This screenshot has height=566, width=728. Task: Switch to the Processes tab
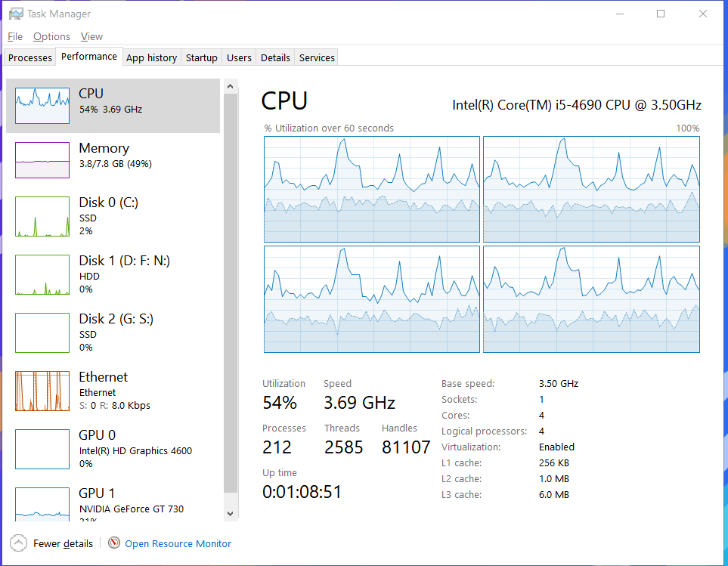[30, 57]
